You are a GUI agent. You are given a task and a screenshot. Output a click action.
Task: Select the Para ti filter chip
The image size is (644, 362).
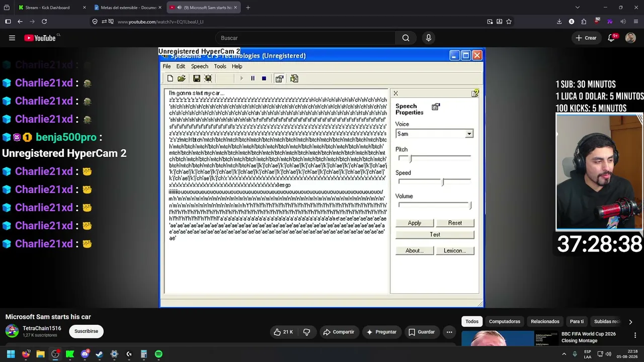click(x=577, y=322)
